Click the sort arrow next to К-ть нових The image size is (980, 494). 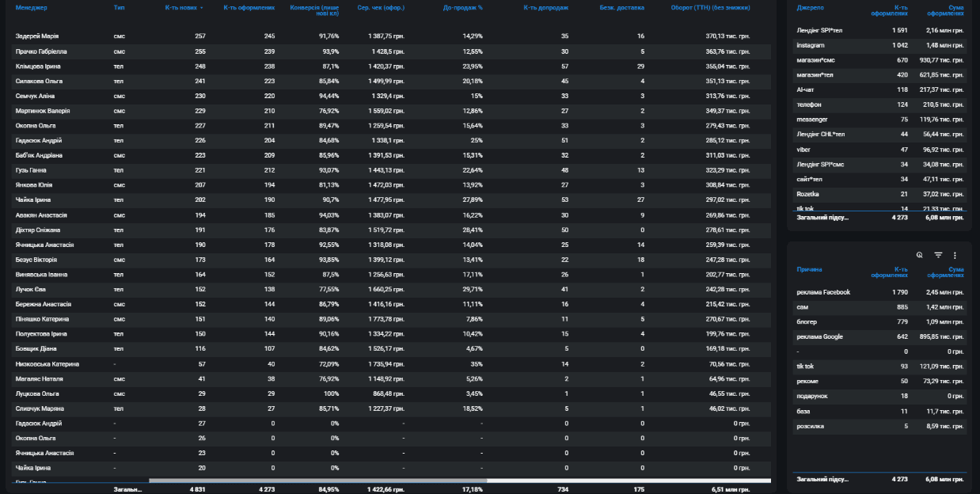[201, 8]
